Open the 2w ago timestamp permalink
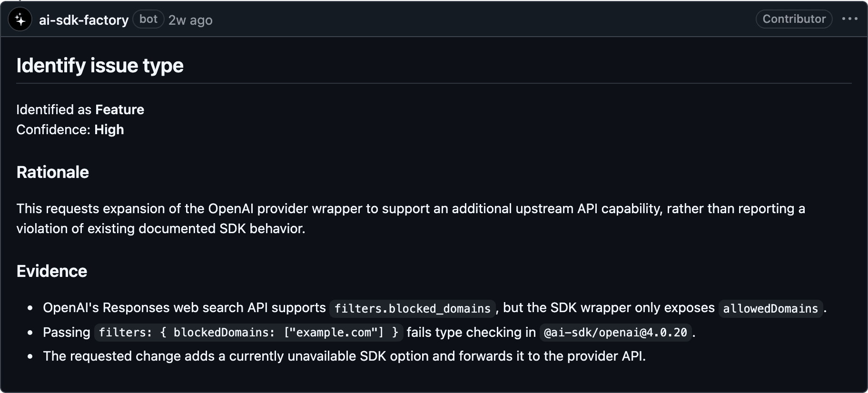This screenshot has width=868, height=393. click(x=190, y=20)
